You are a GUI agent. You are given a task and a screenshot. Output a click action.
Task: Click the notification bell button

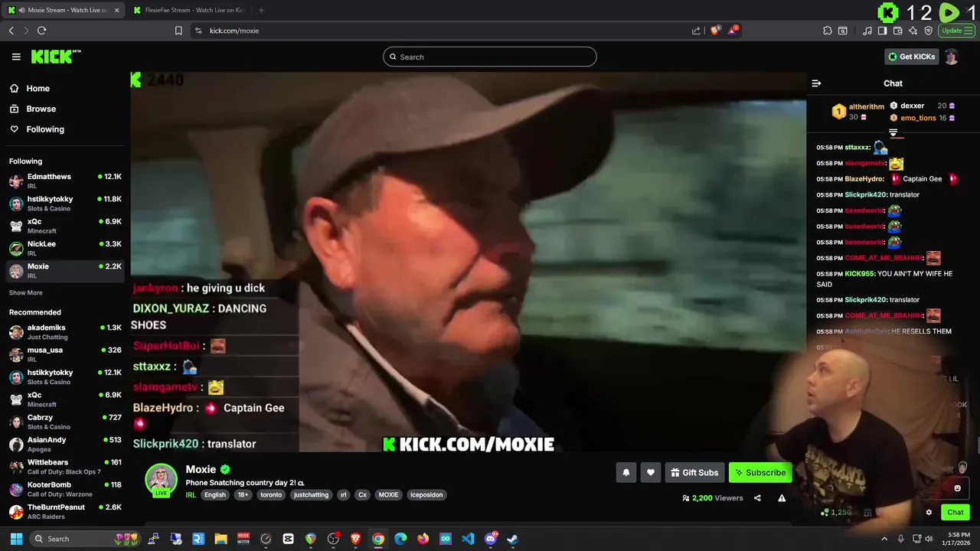[626, 473]
